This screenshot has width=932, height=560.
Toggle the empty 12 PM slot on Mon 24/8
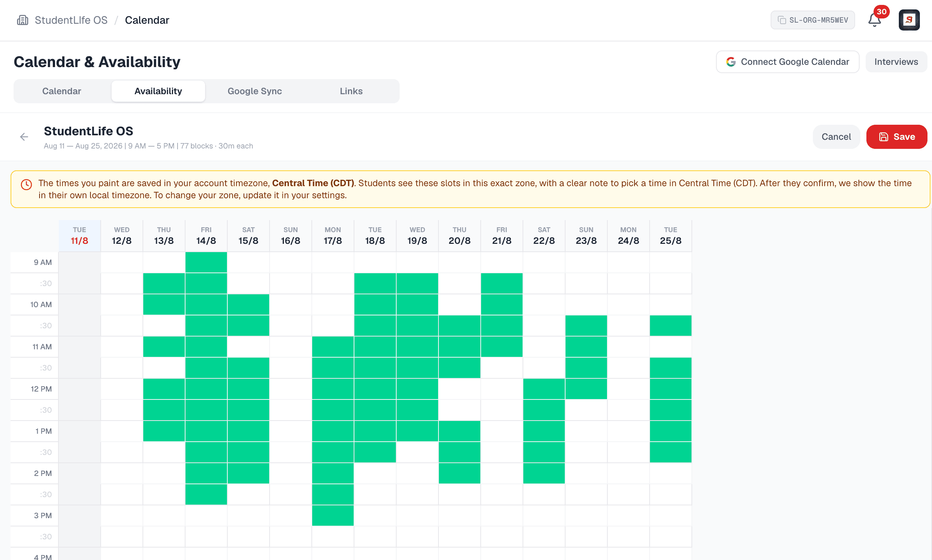628,389
